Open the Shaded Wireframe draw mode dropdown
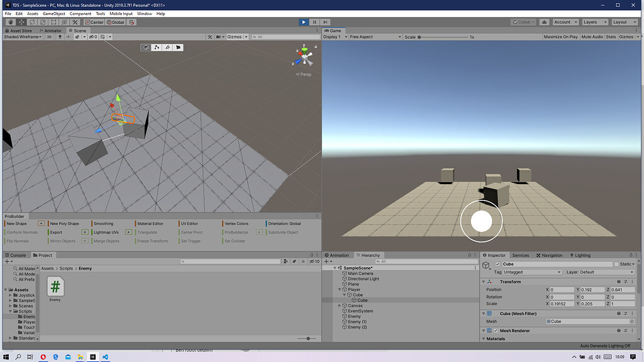Viewport: 644px width, 362px height. (x=22, y=36)
